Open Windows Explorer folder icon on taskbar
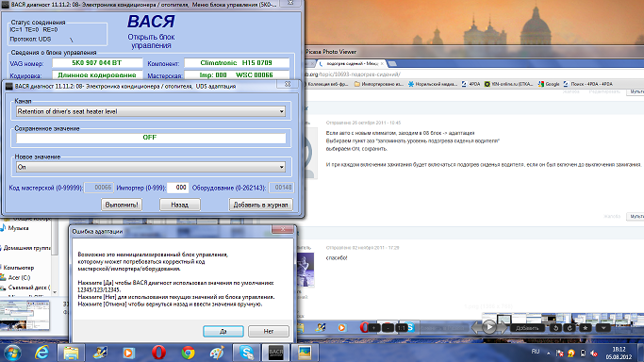Viewport: 644px width, 362px height. point(71,353)
